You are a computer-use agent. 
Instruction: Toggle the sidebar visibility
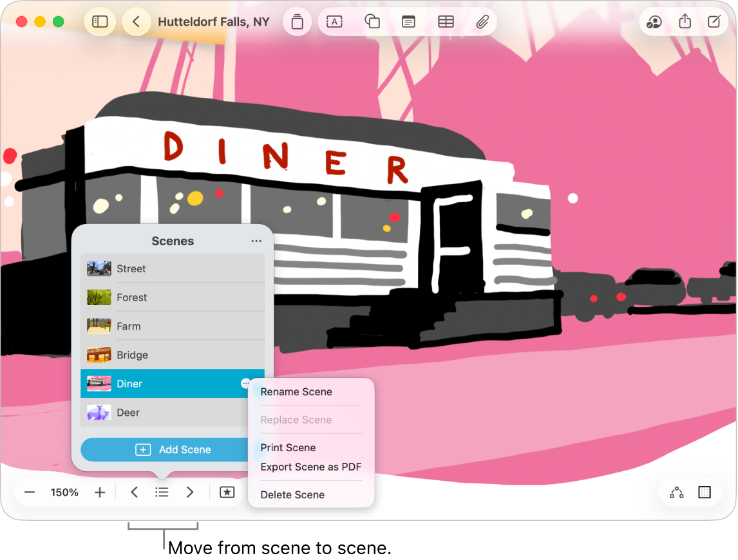(100, 21)
